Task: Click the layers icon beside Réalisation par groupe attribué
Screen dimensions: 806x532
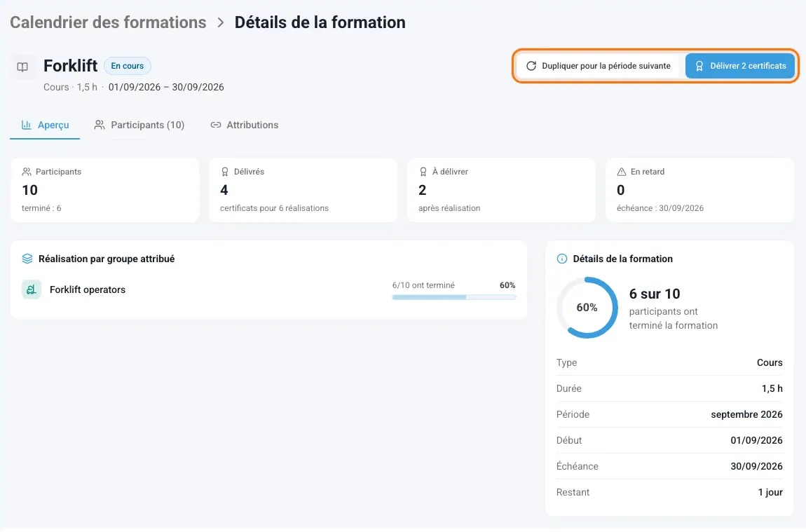Action: pos(27,259)
